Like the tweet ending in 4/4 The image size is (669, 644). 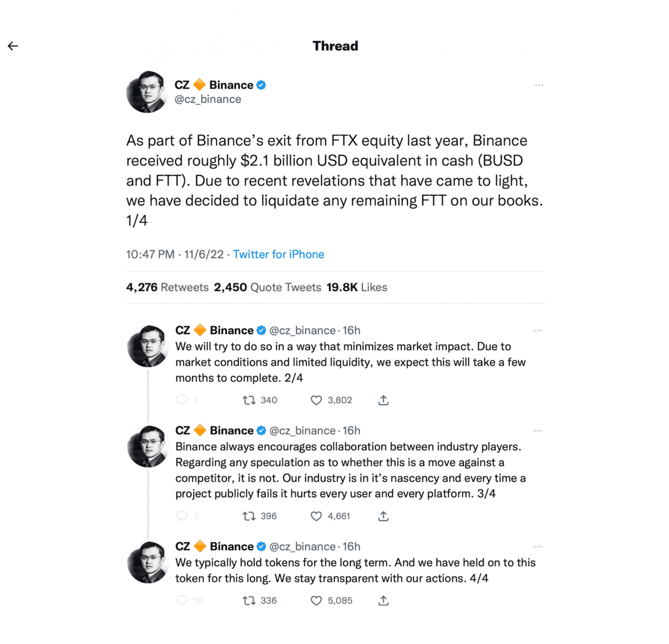[x=316, y=600]
